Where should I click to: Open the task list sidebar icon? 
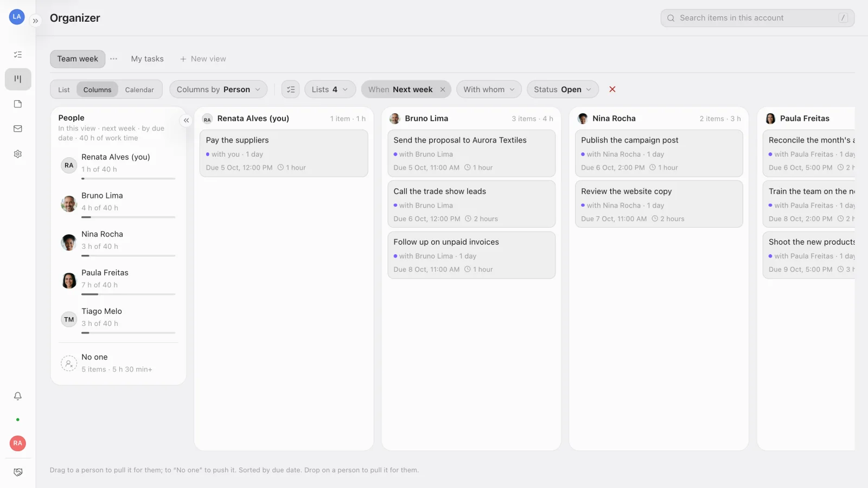(x=18, y=54)
